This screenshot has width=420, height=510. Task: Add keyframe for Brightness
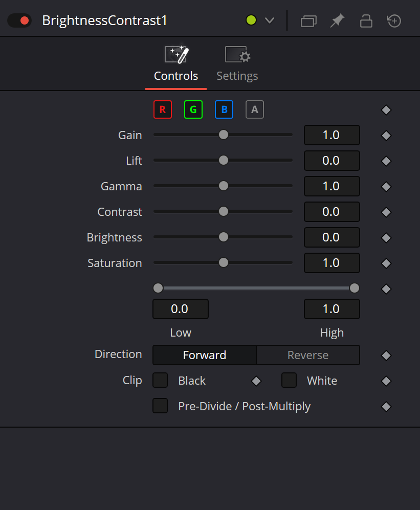pos(386,238)
